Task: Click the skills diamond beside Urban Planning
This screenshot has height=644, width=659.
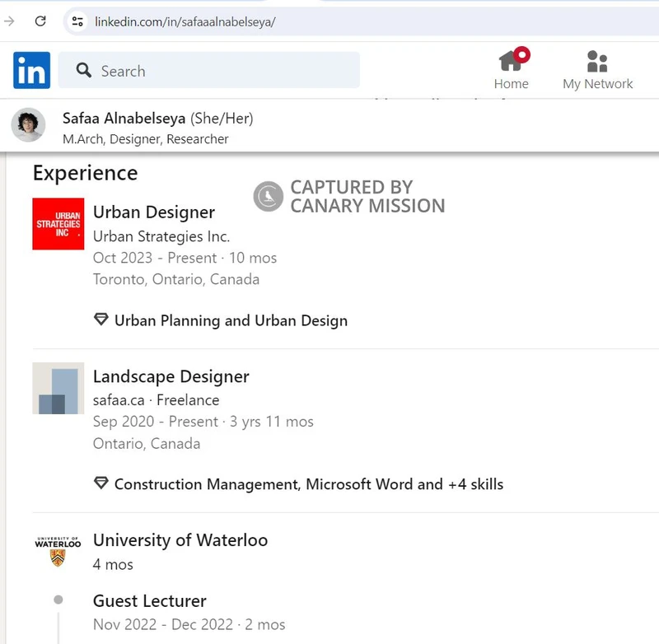Action: click(100, 320)
